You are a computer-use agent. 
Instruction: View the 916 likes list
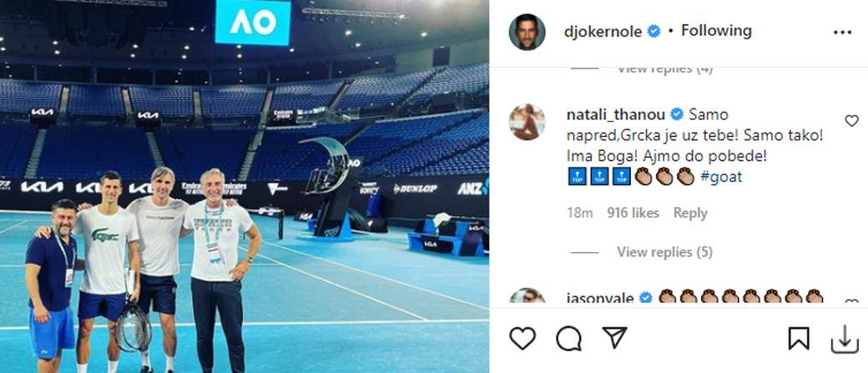(x=633, y=213)
